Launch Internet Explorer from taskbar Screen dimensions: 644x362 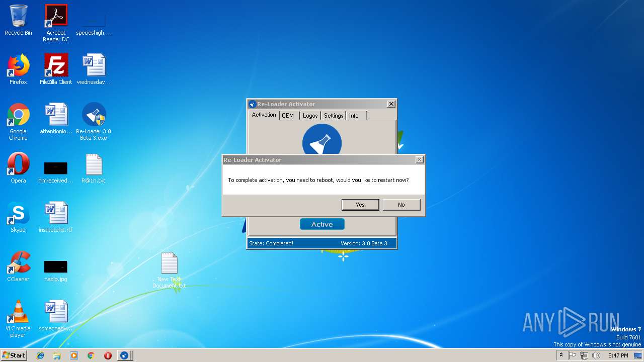point(40,355)
